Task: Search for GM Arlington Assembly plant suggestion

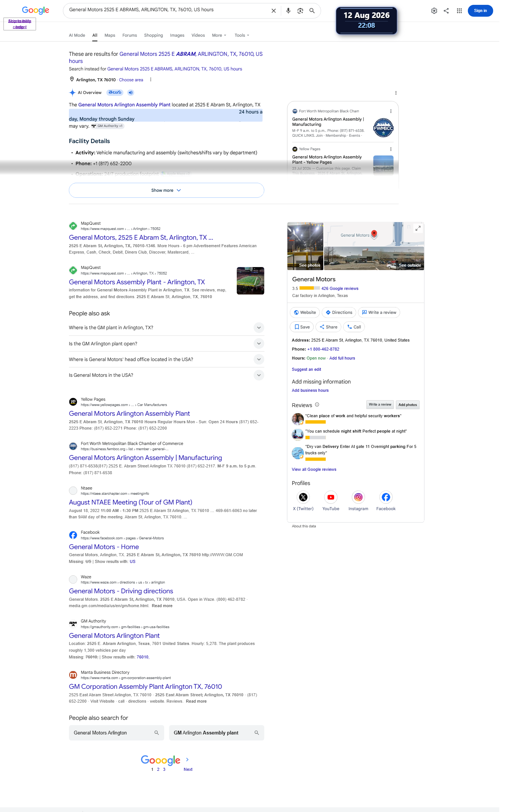Action: point(217,733)
